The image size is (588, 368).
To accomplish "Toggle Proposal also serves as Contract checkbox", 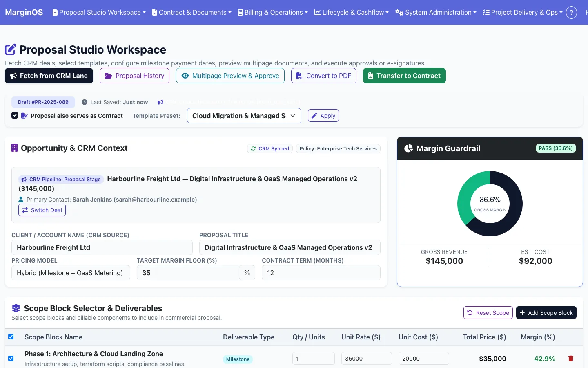I will pos(15,115).
